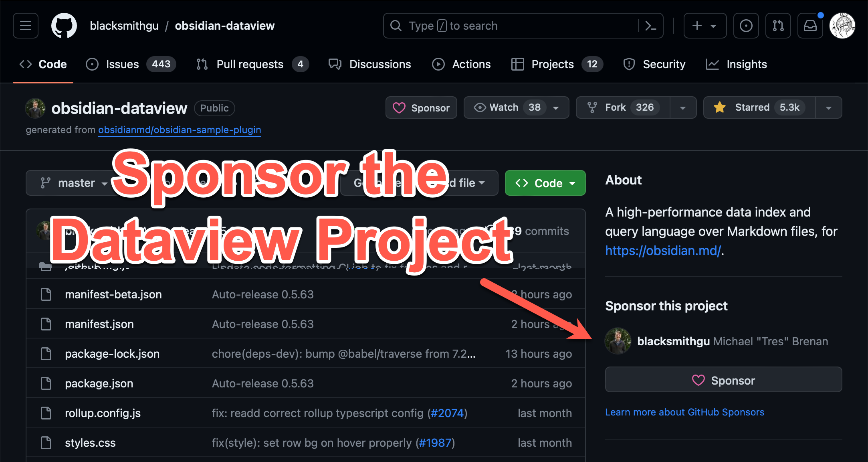Open the command palette icon in search bar
The width and height of the screenshot is (868, 462).
(650, 26)
